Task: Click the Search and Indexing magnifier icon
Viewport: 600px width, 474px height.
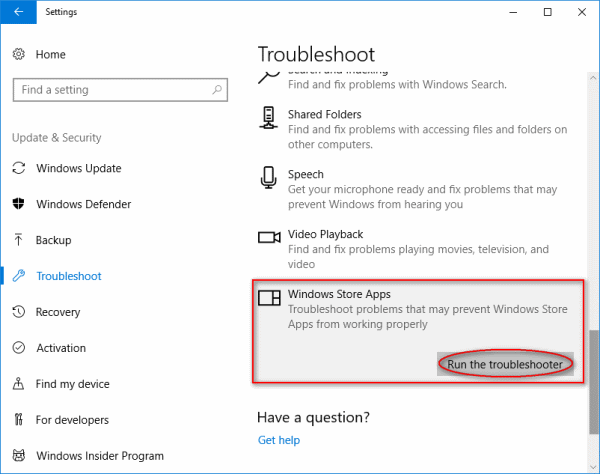Action: click(x=269, y=77)
